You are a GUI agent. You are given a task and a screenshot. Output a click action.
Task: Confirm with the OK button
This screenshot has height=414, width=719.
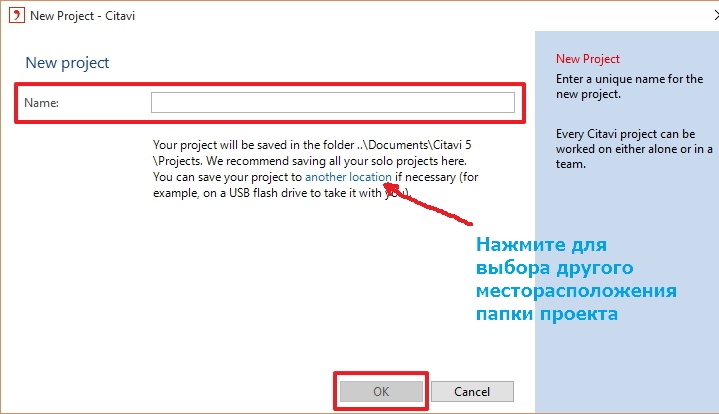[381, 392]
